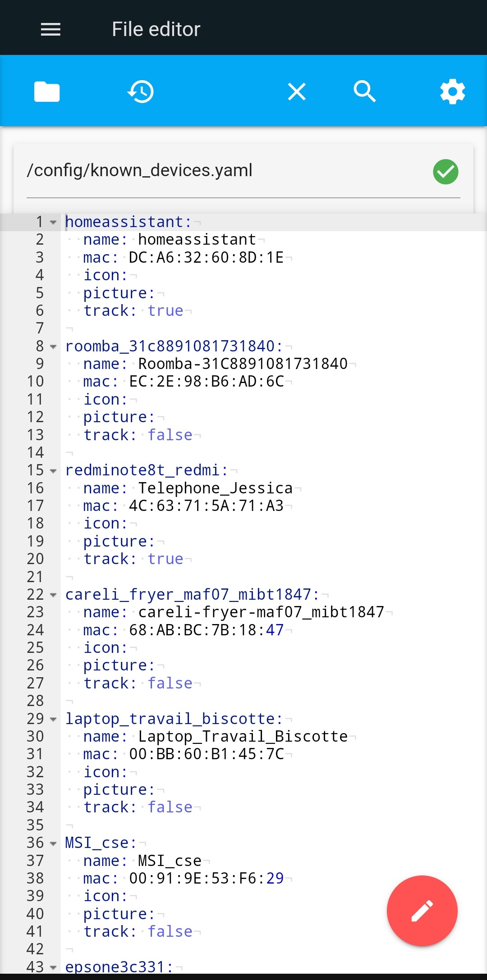This screenshot has height=980, width=487.
Task: Fold the MSI_cse block
Action: point(53,843)
